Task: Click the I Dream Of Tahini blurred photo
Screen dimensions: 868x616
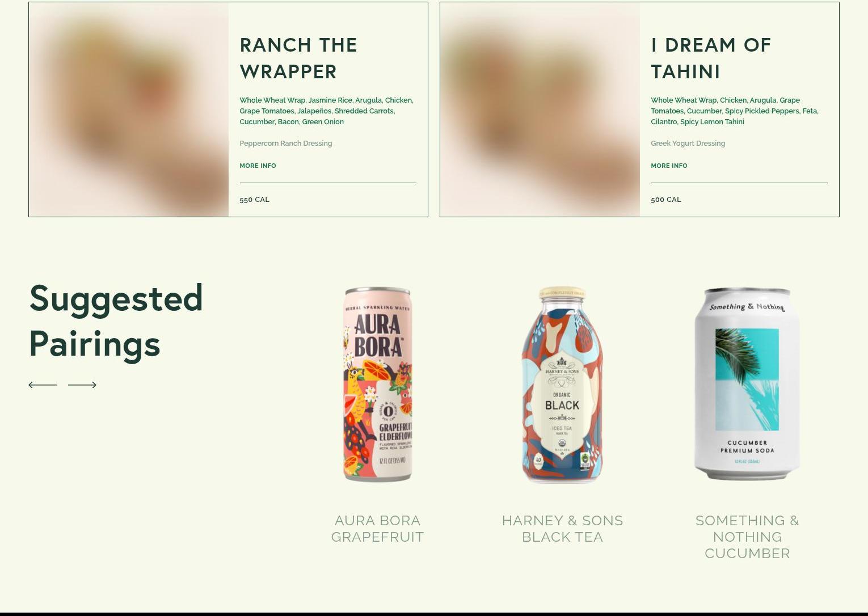Action: coord(540,109)
